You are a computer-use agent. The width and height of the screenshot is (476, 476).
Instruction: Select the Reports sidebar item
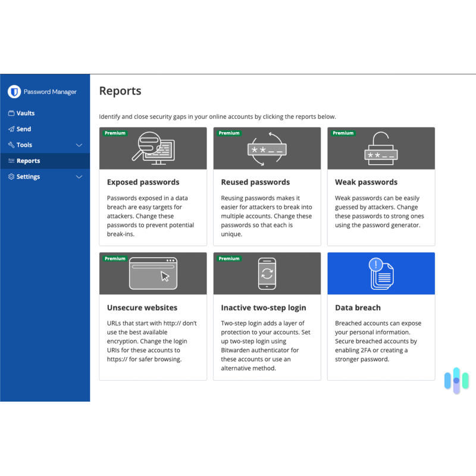[45, 161]
